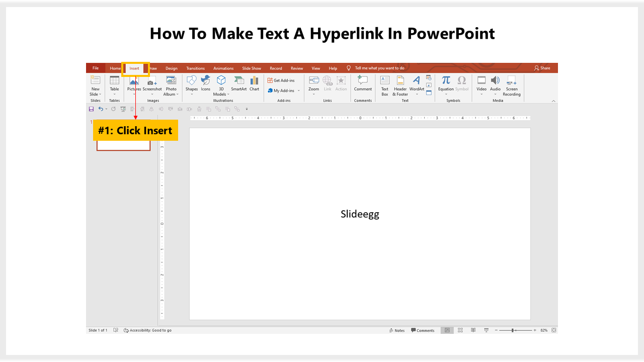Insert a SmartArt graphic
The image size is (644, 362).
(239, 83)
